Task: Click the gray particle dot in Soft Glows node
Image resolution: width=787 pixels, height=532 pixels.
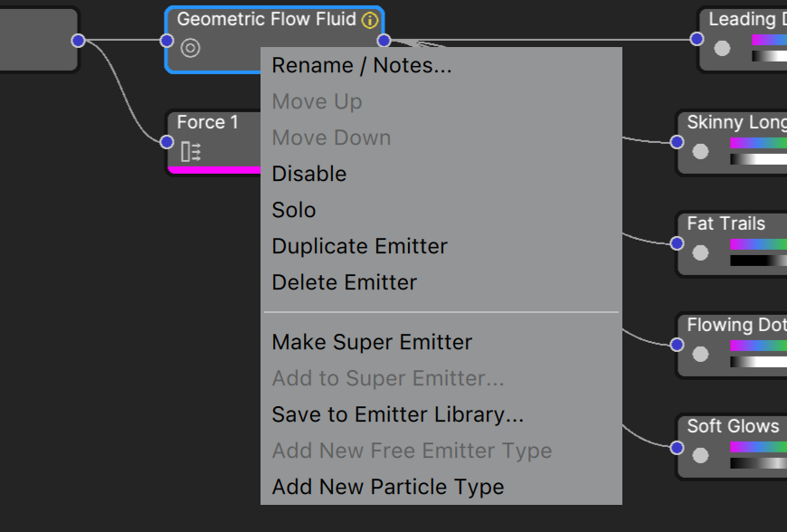Action: point(700,455)
